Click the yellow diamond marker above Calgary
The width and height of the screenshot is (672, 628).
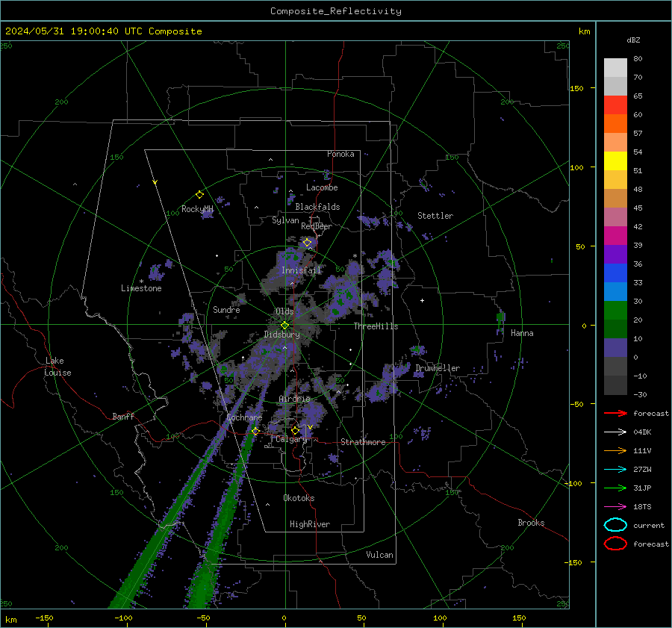point(295,430)
